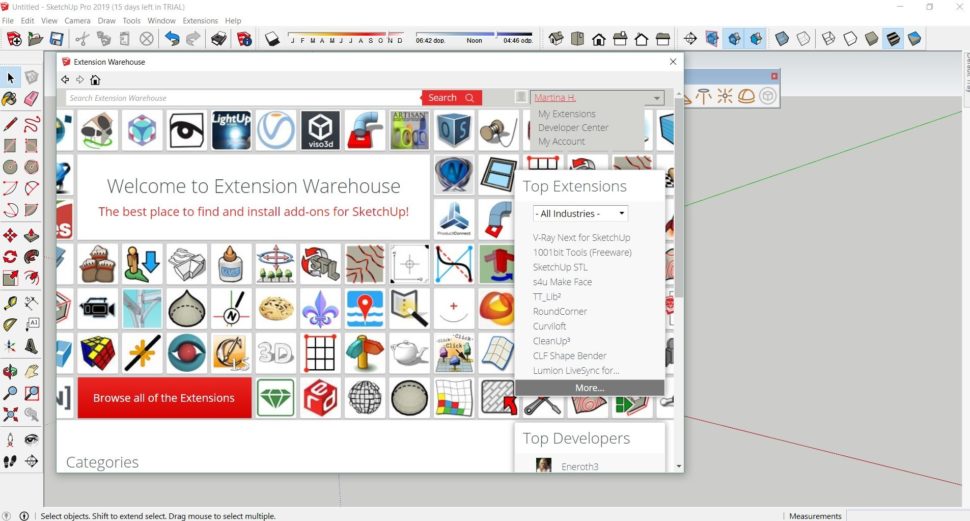Switch to Iso view house icon
The width and height of the screenshot is (970, 521).
(556, 39)
